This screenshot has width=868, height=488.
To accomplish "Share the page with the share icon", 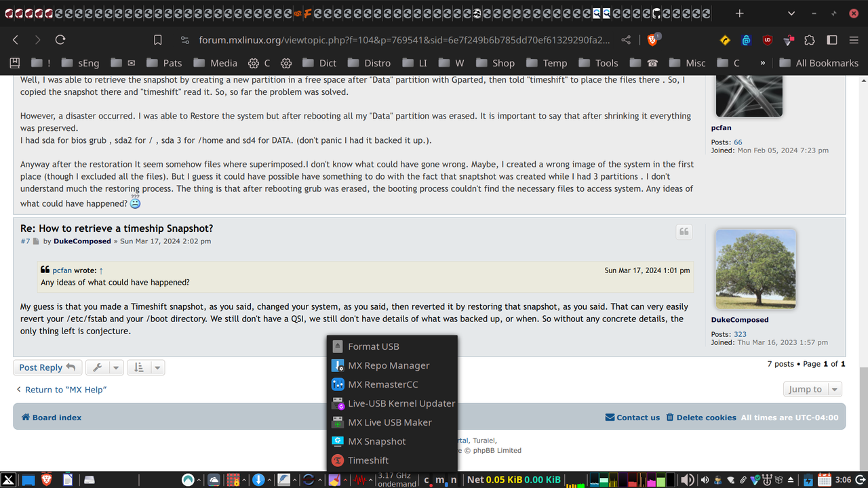I will (626, 40).
